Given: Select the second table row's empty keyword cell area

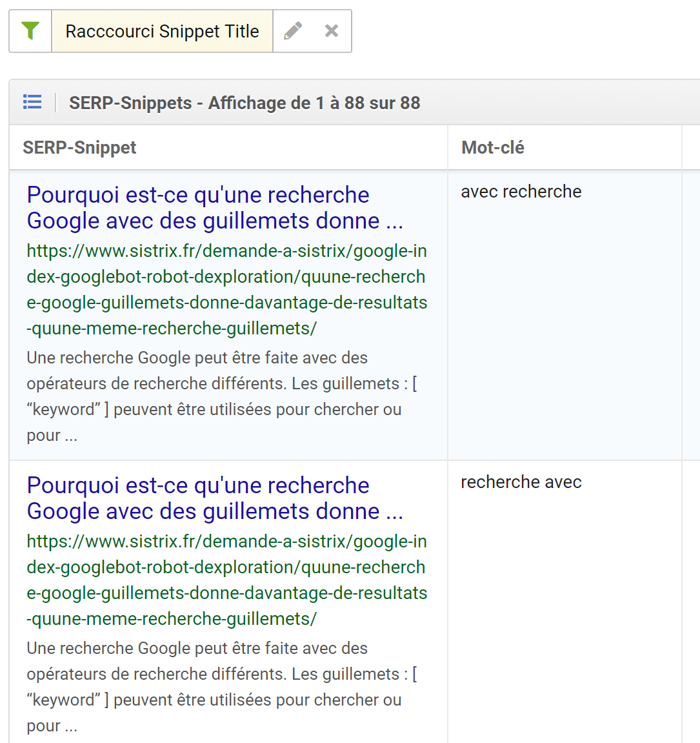Looking at the screenshot, I should (565, 616).
